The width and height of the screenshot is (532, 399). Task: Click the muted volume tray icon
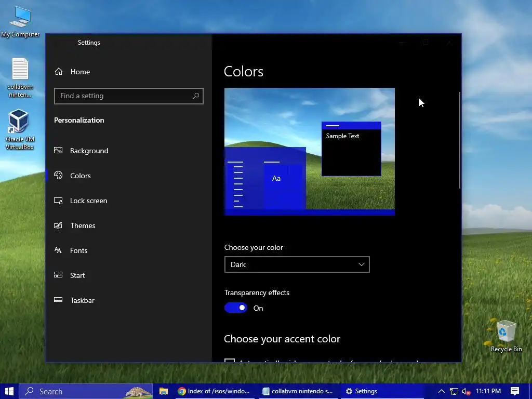pyautogui.click(x=466, y=392)
